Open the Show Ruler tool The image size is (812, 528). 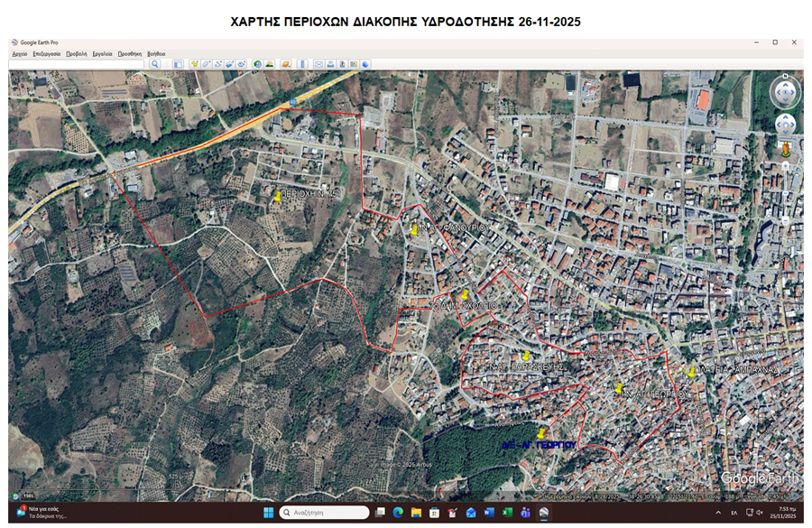click(x=303, y=64)
